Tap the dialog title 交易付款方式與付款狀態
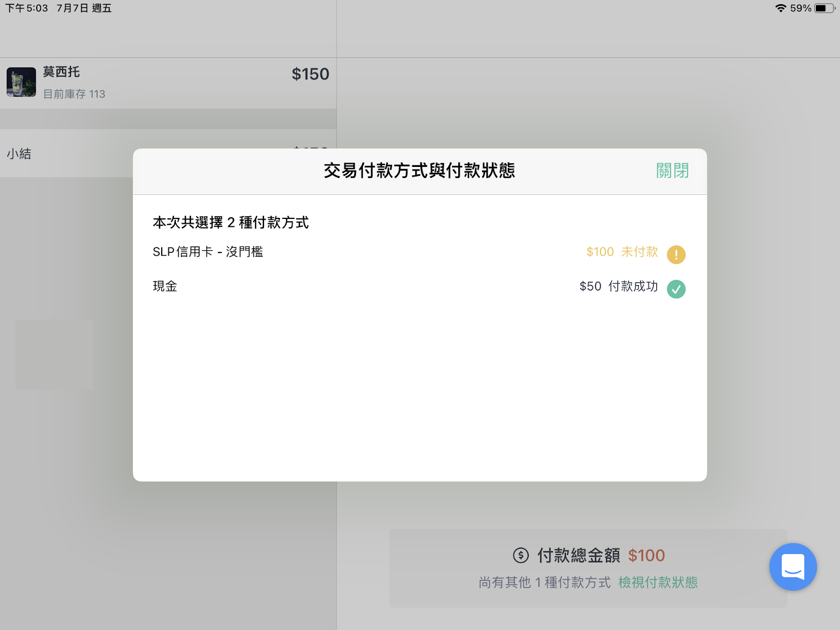This screenshot has width=840, height=630. (419, 171)
